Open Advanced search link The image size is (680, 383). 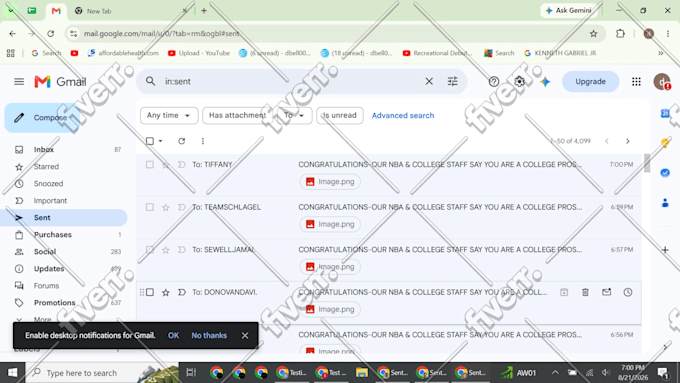click(402, 115)
